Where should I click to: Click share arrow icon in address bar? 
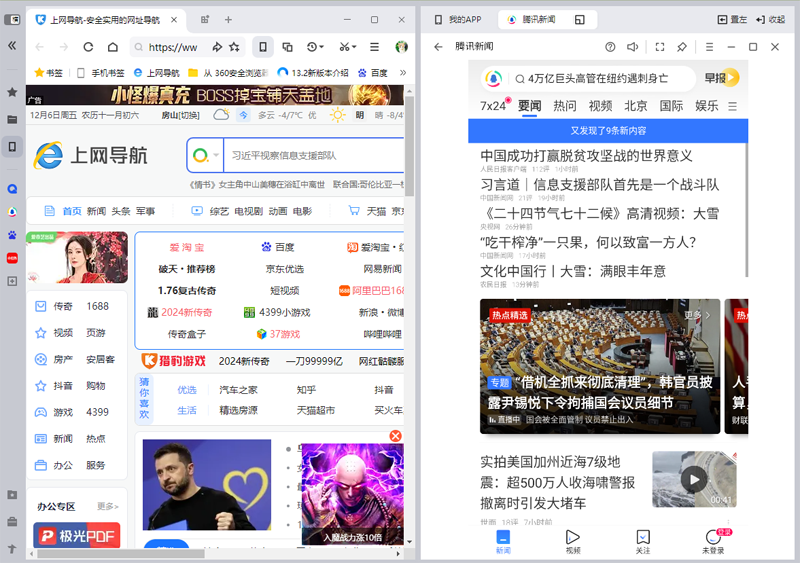(x=217, y=47)
